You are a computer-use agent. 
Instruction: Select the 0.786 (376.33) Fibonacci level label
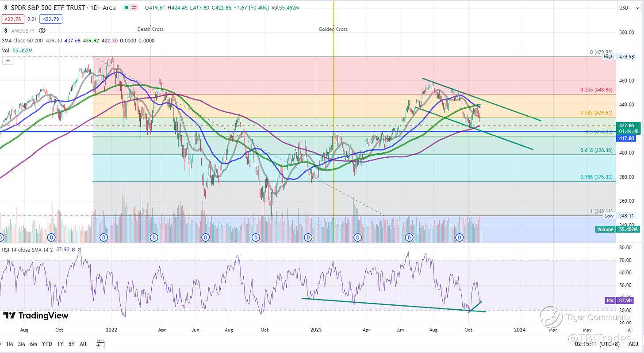coord(596,177)
